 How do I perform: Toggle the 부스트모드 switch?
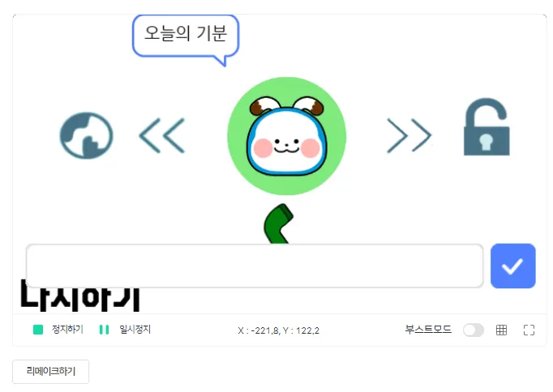click(474, 330)
